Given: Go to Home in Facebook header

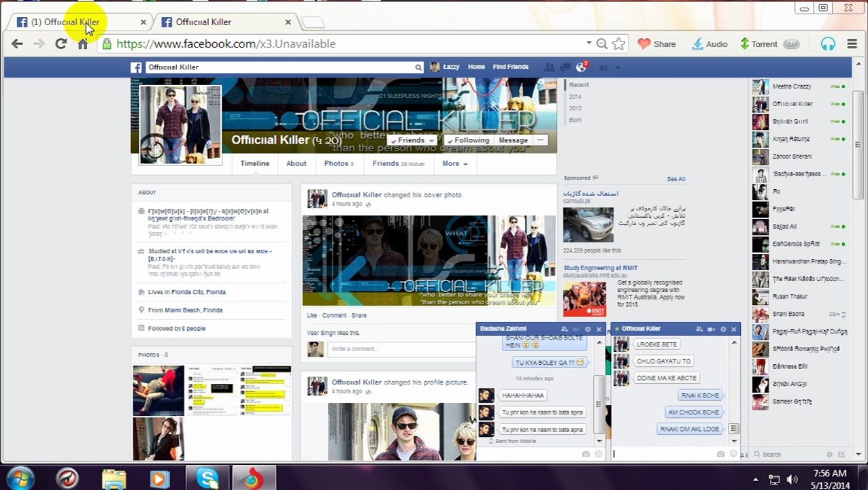Looking at the screenshot, I should [x=476, y=67].
